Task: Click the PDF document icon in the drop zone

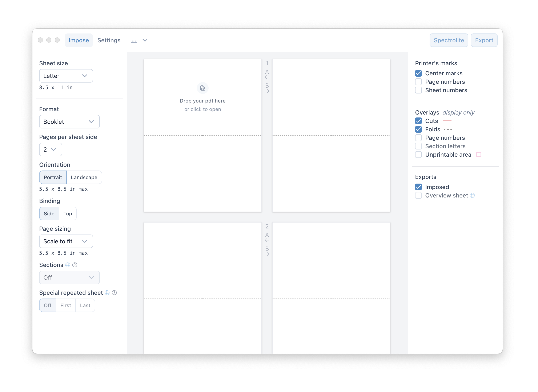Action: click(x=202, y=88)
